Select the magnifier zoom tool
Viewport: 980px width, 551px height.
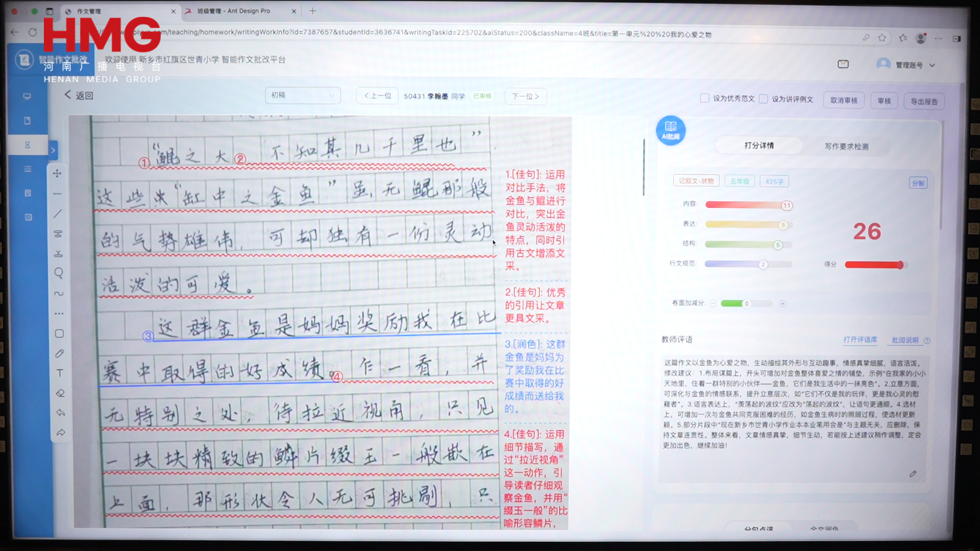[x=59, y=273]
